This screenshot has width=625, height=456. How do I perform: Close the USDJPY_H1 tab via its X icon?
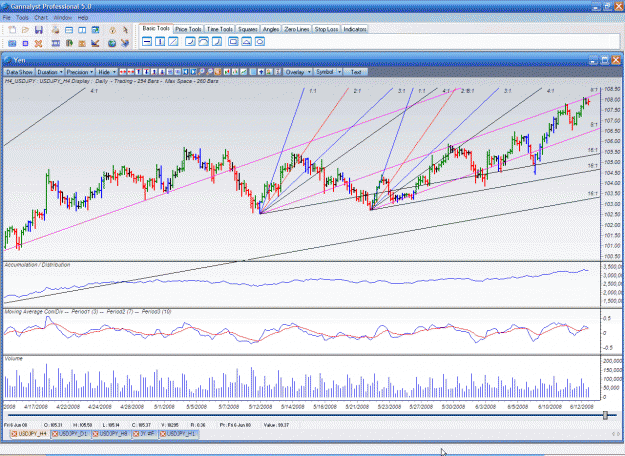coord(163,434)
